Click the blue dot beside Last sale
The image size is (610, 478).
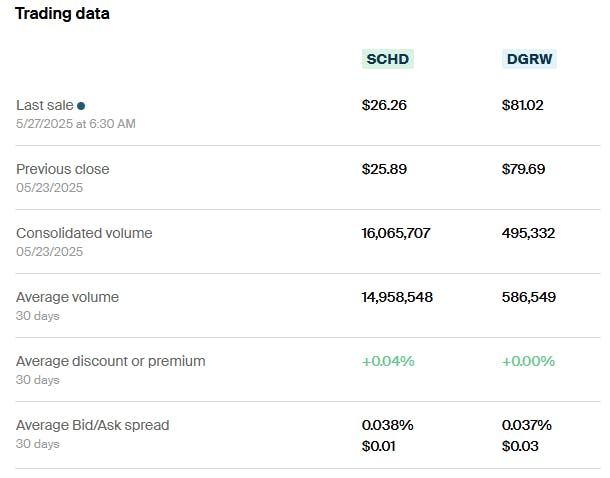[x=81, y=106]
